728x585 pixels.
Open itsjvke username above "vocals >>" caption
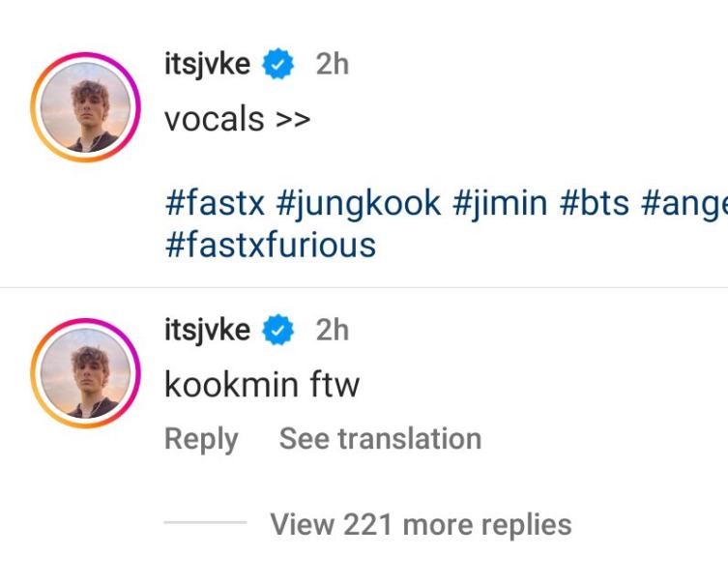[208, 65]
